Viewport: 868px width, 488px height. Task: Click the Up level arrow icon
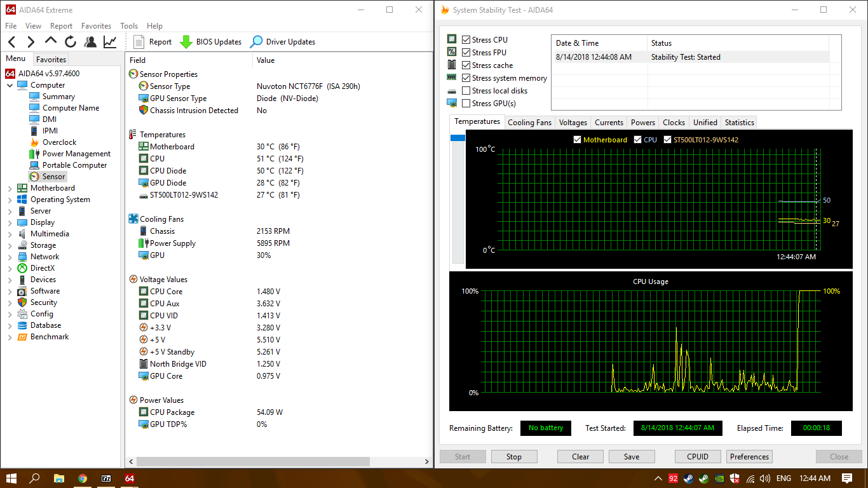(51, 41)
